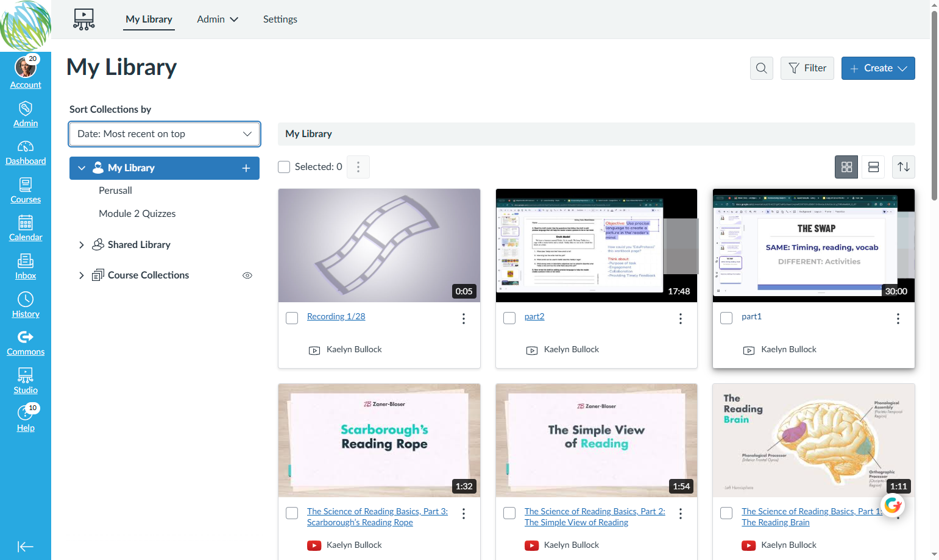Open Admin in the sidebar
Screen dimensions: 939x560
[x=26, y=115]
